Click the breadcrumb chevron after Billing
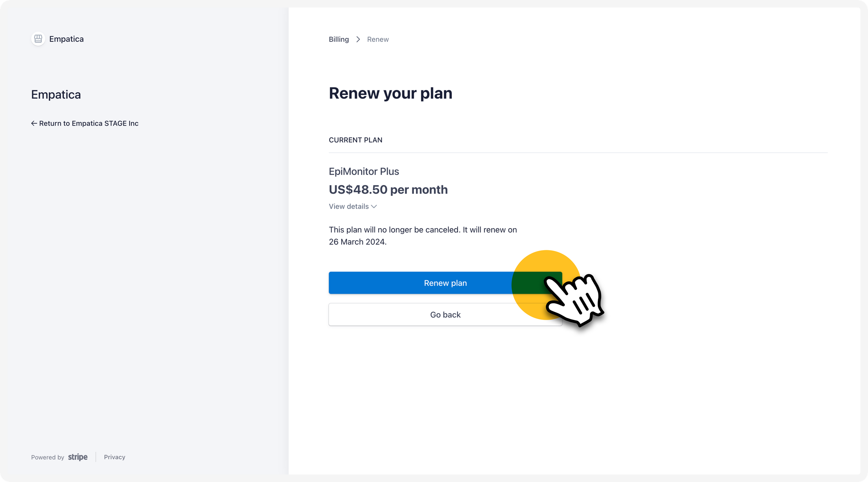This screenshot has height=482, width=868. [x=358, y=40]
